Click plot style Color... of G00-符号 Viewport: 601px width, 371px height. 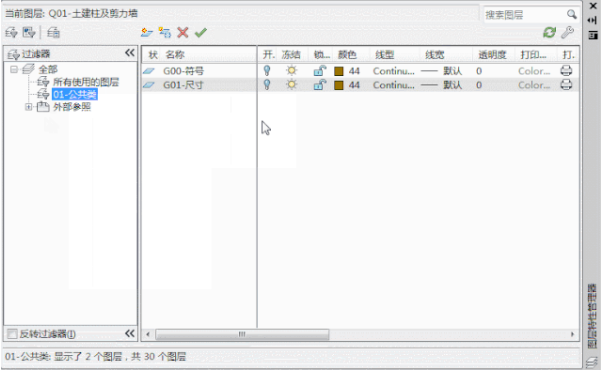click(x=534, y=71)
